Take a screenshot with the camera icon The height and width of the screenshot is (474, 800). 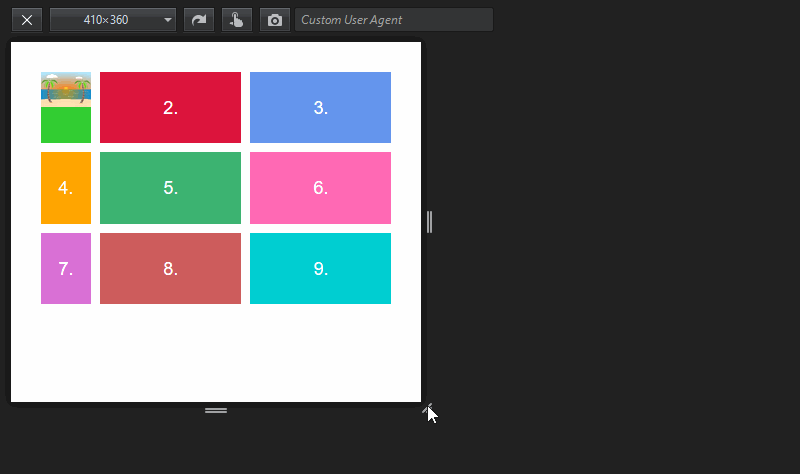tap(274, 20)
